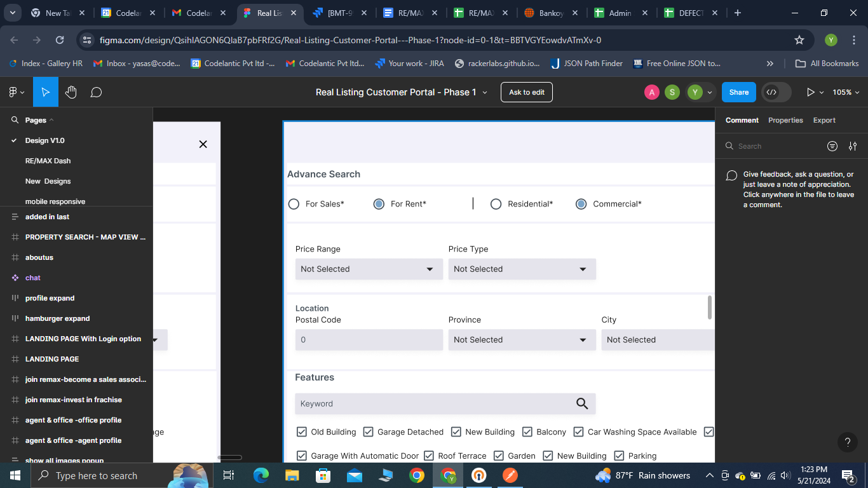
Task: Open the City dropdown
Action: [658, 340]
